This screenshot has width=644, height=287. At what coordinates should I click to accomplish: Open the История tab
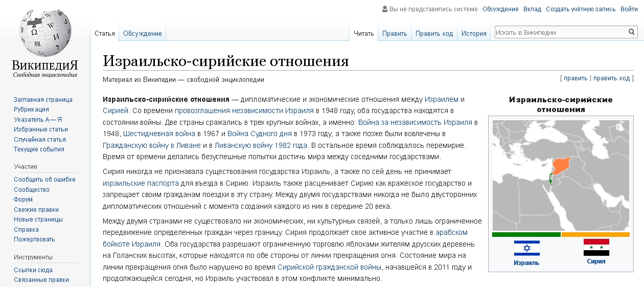click(x=474, y=34)
